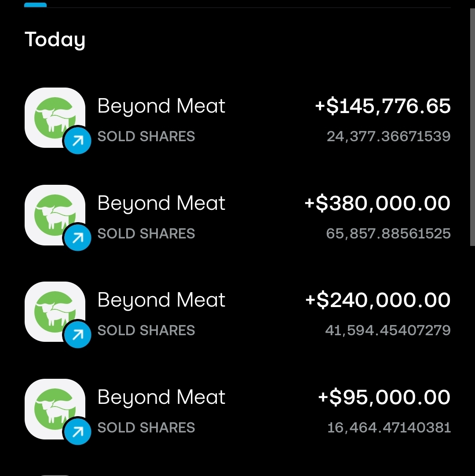Viewport: 475px width, 476px height.
Task: Open first Beyond Meat transaction title
Action: click(x=161, y=106)
